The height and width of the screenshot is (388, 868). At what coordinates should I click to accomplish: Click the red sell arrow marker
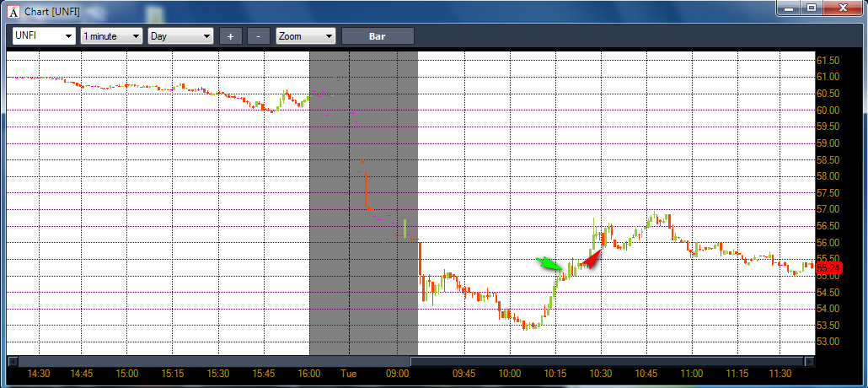point(591,260)
